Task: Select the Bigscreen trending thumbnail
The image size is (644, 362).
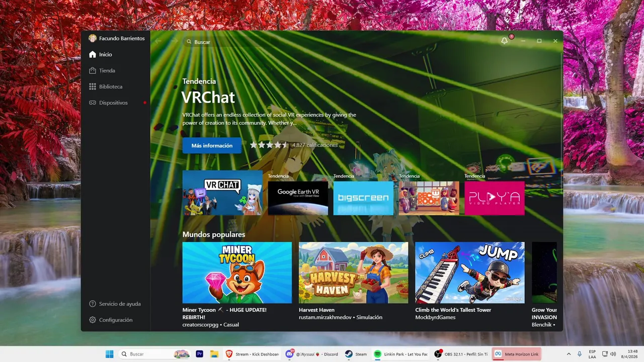Action: 363,198
